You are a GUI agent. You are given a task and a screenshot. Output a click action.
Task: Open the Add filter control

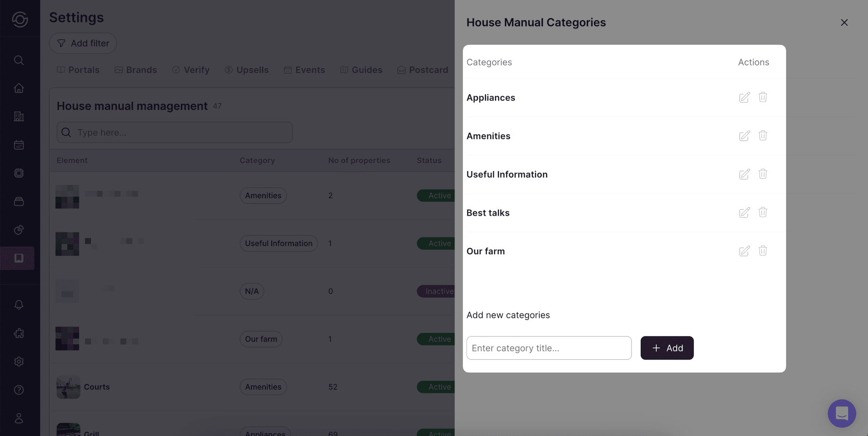pos(83,43)
